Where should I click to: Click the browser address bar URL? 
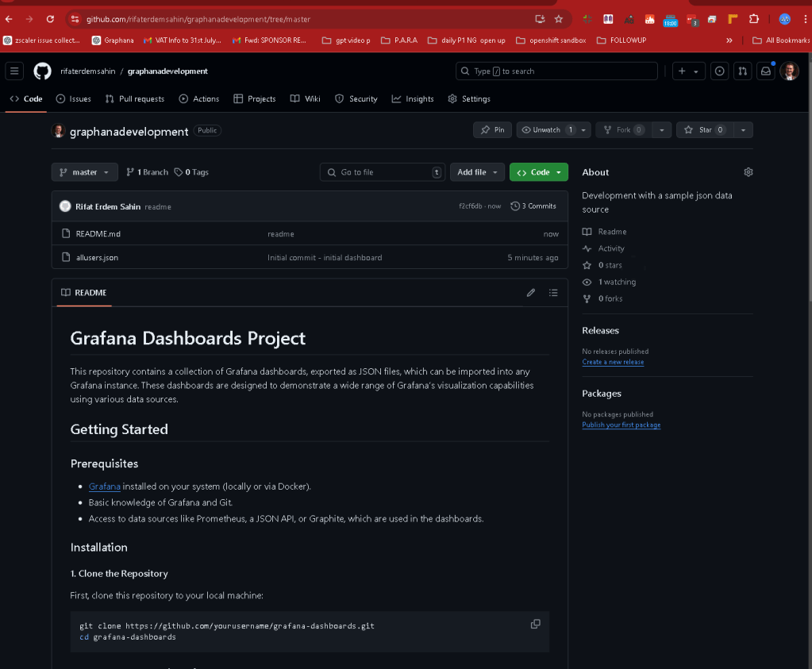tap(198, 19)
